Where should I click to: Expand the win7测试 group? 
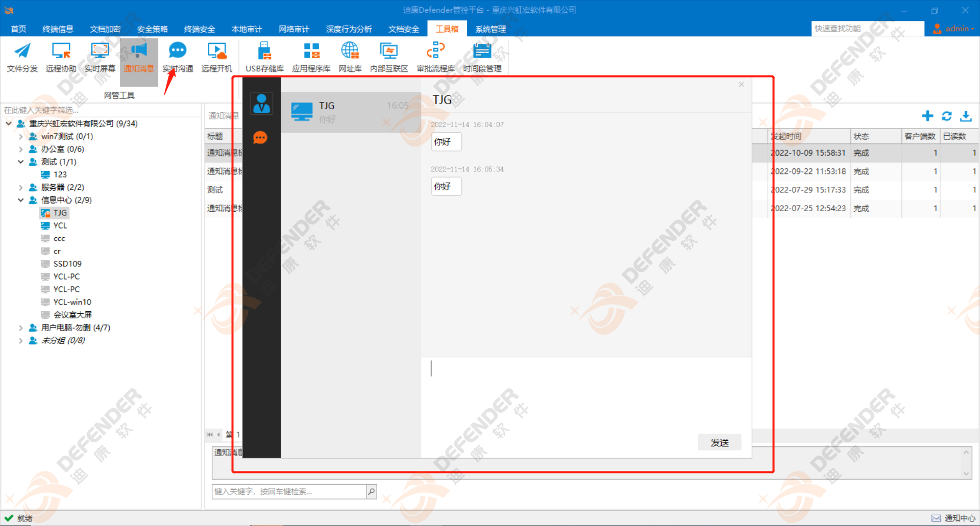[20, 136]
